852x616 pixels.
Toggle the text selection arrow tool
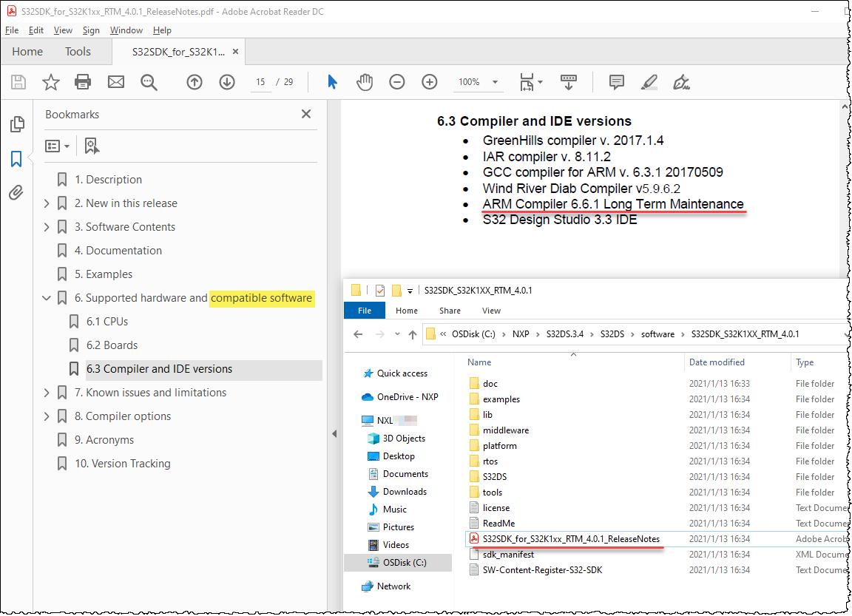[x=332, y=82]
